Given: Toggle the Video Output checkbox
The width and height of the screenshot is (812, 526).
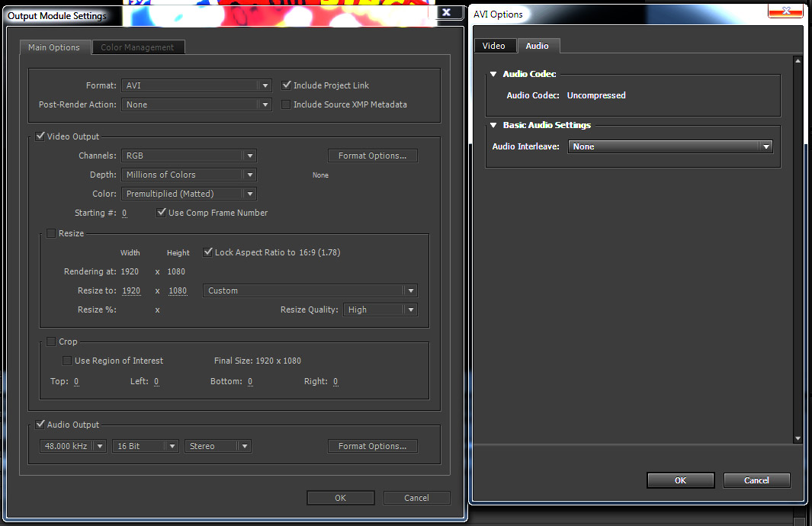Looking at the screenshot, I should (40, 136).
